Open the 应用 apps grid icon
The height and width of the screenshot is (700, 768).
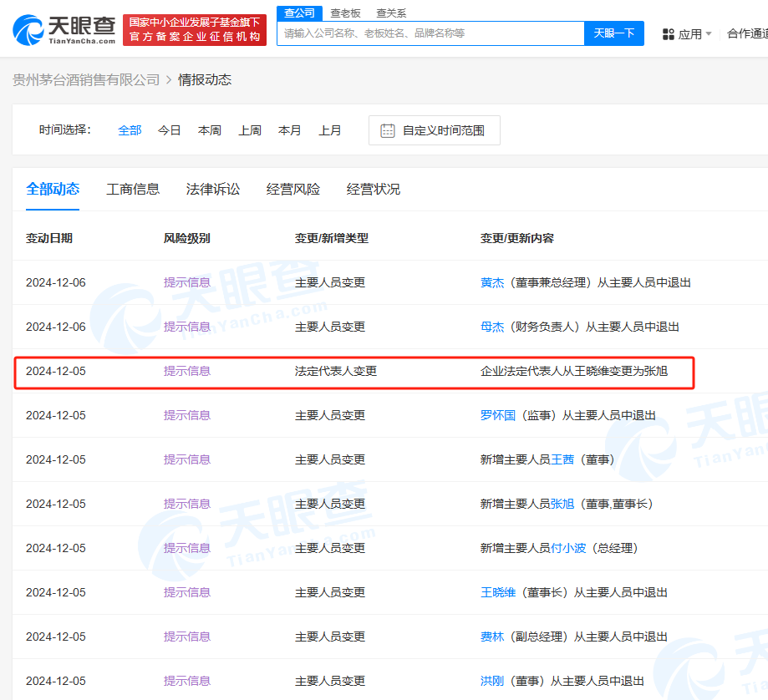click(x=668, y=34)
